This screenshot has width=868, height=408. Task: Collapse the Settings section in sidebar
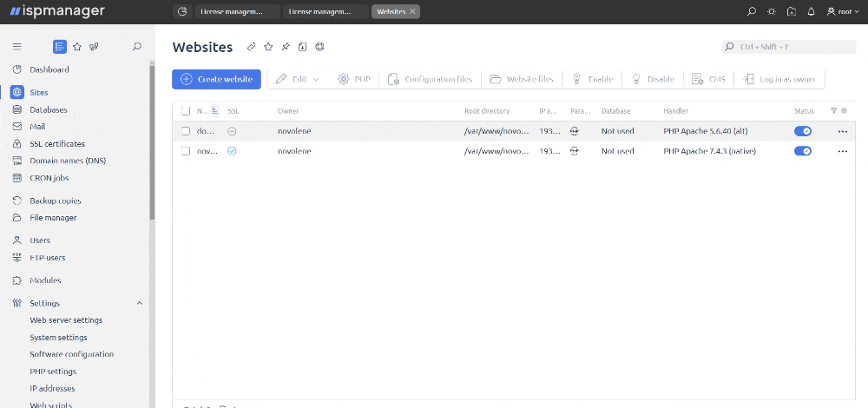click(140, 303)
